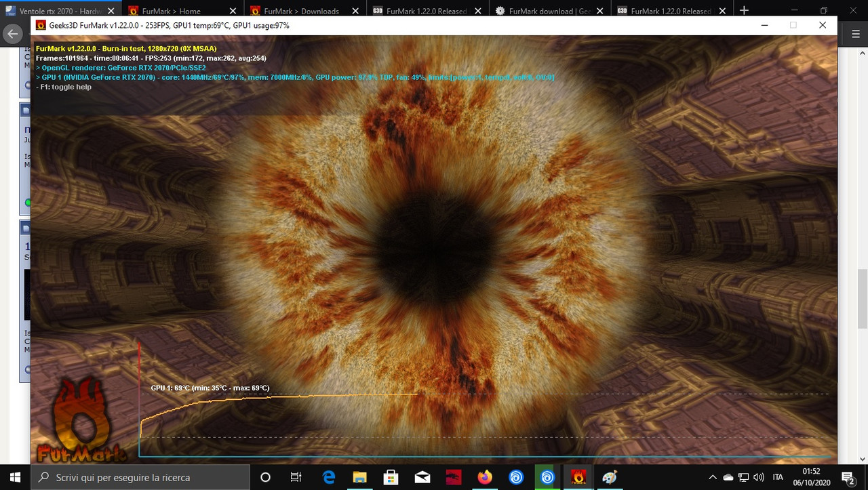868x490 pixels.
Task: Click the 'F1: toggle help' text
Action: [64, 87]
